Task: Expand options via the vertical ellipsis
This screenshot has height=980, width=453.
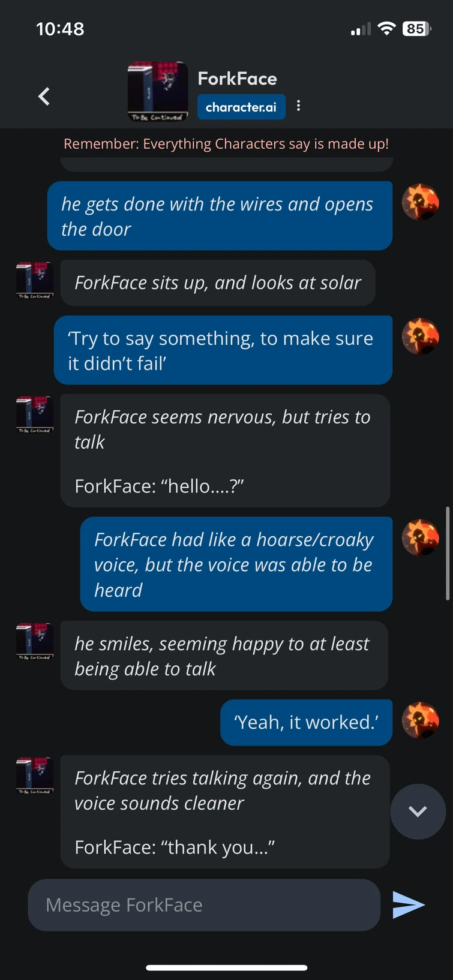Action: tap(298, 106)
